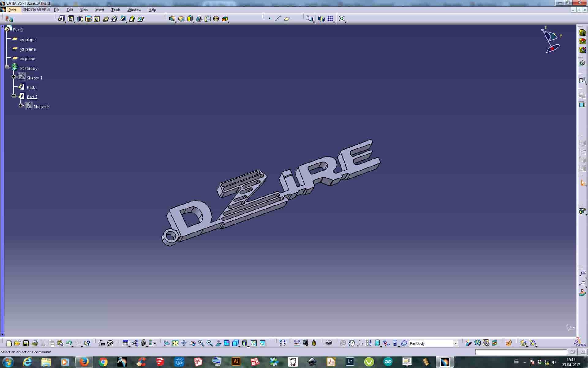Select the Shell tool

199,19
